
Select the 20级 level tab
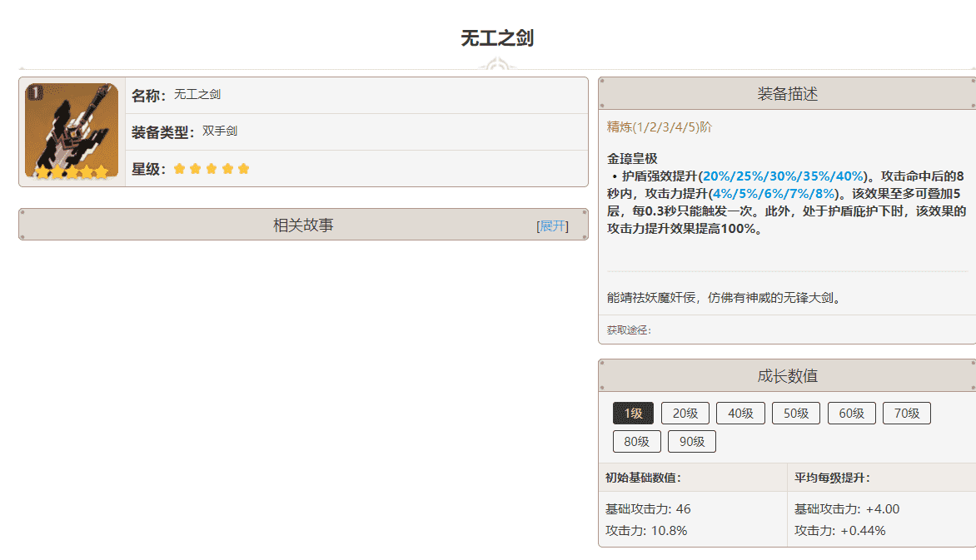(x=685, y=414)
